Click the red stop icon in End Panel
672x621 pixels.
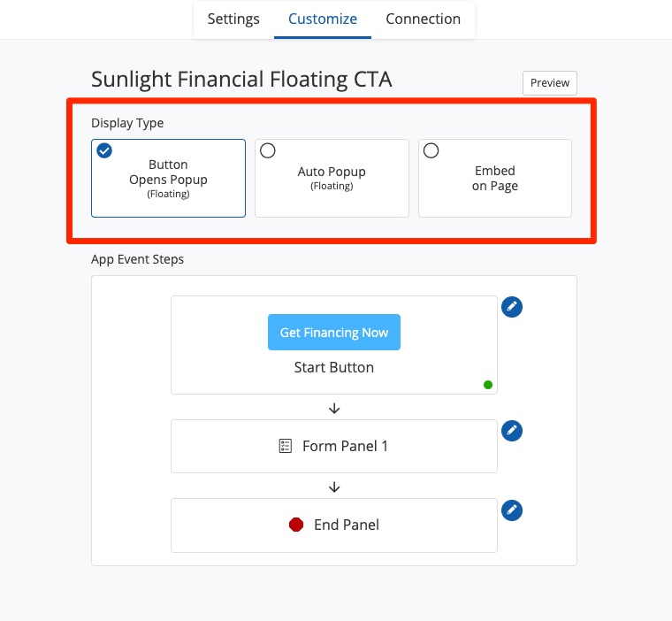tap(296, 525)
